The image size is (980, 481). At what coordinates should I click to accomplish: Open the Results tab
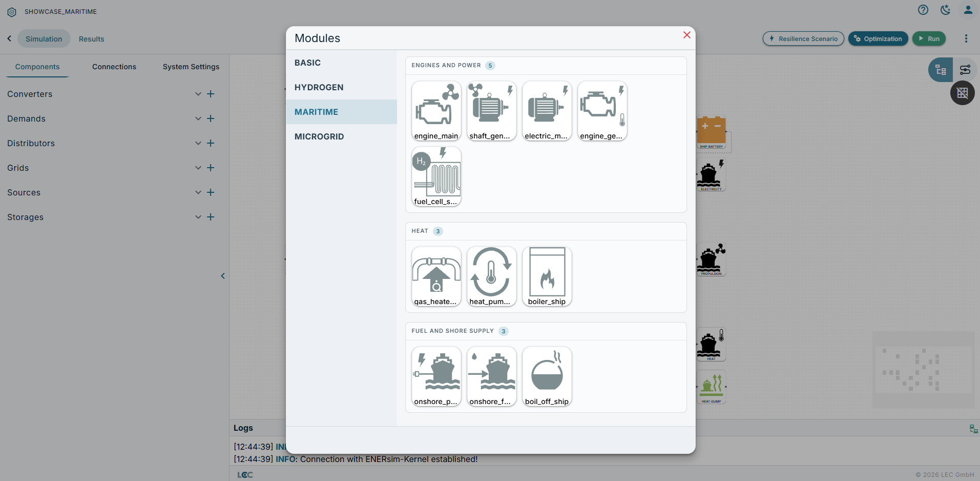pyautogui.click(x=92, y=39)
